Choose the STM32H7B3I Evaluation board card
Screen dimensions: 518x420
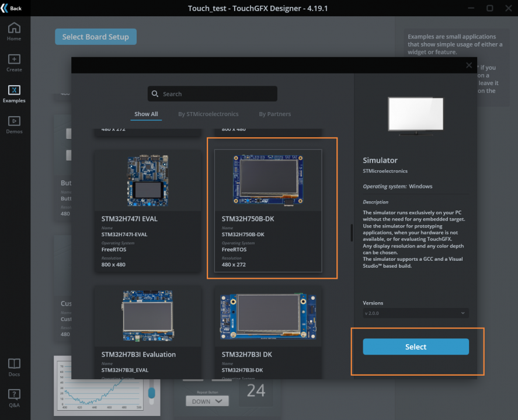click(148, 332)
